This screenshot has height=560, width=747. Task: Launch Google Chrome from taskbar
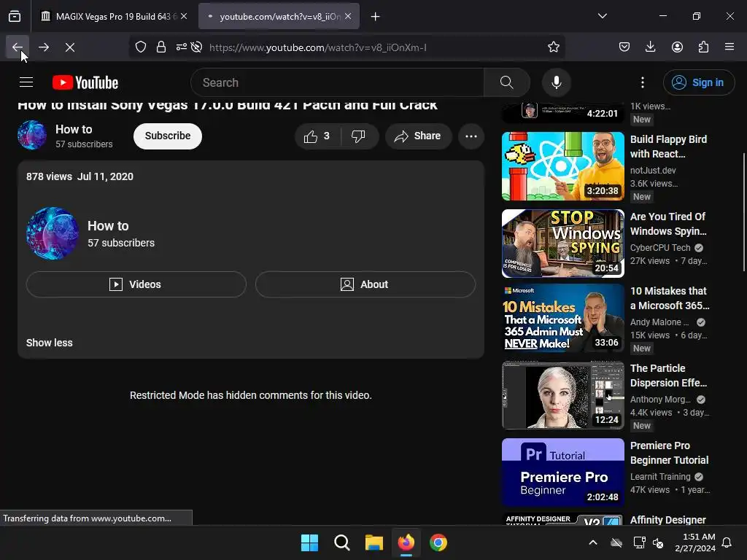click(438, 542)
